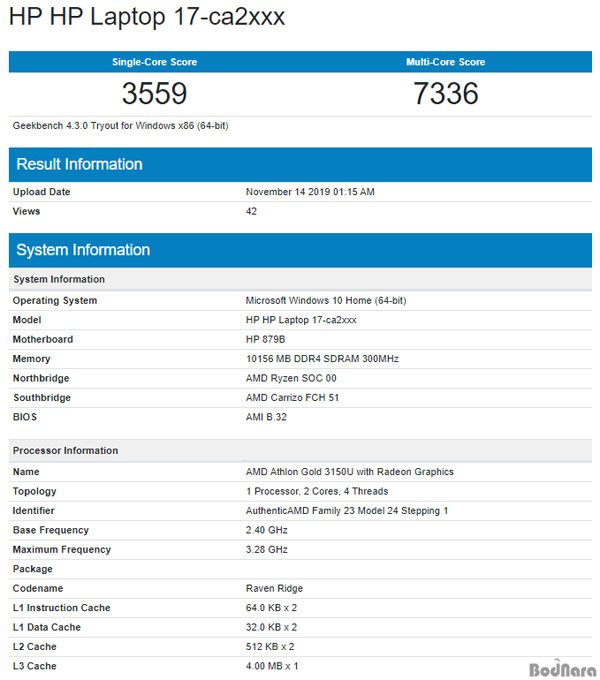Select 1 Processor, 2 Cores, 4 Threads
The width and height of the screenshot is (600, 680).
pos(317,491)
